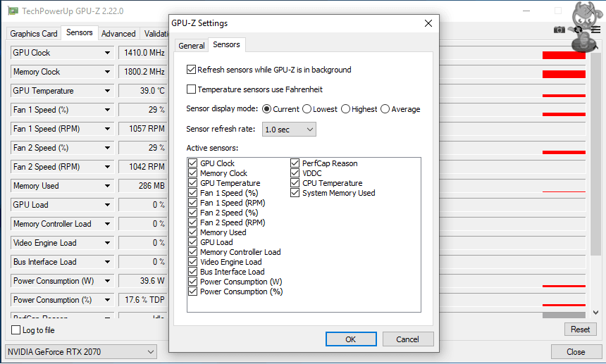Screen dimensions: 606x364
Task: Uncheck System Memory Used active sensor
Action: pos(295,193)
